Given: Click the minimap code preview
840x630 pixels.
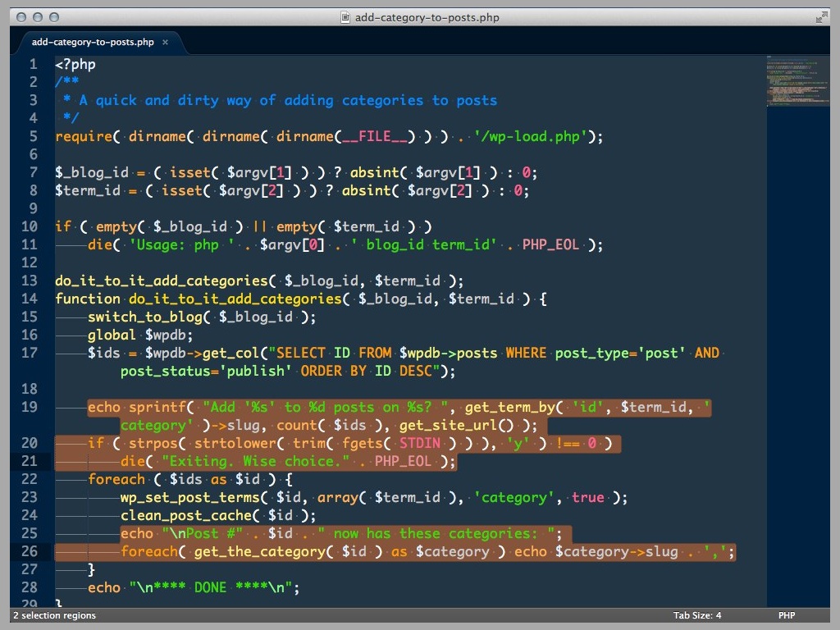Looking at the screenshot, I should [x=797, y=81].
